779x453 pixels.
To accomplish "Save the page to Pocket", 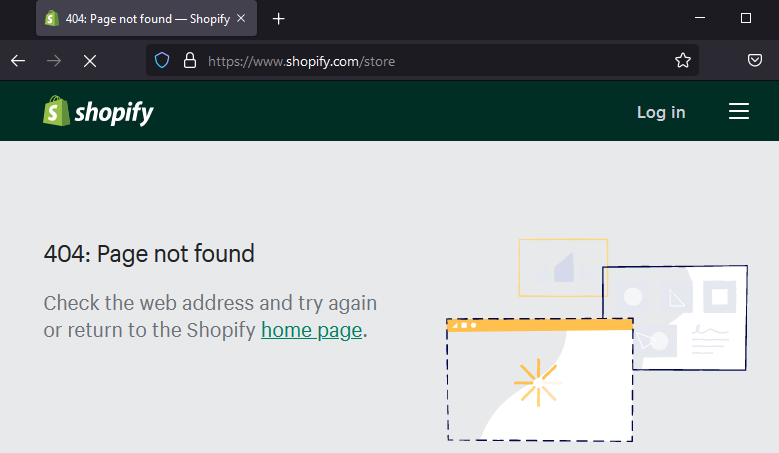I will (757, 61).
